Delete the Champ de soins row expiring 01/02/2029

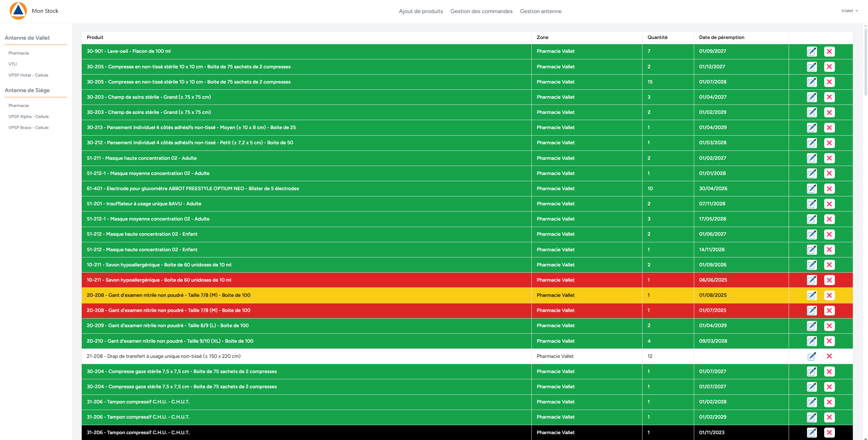coord(829,112)
